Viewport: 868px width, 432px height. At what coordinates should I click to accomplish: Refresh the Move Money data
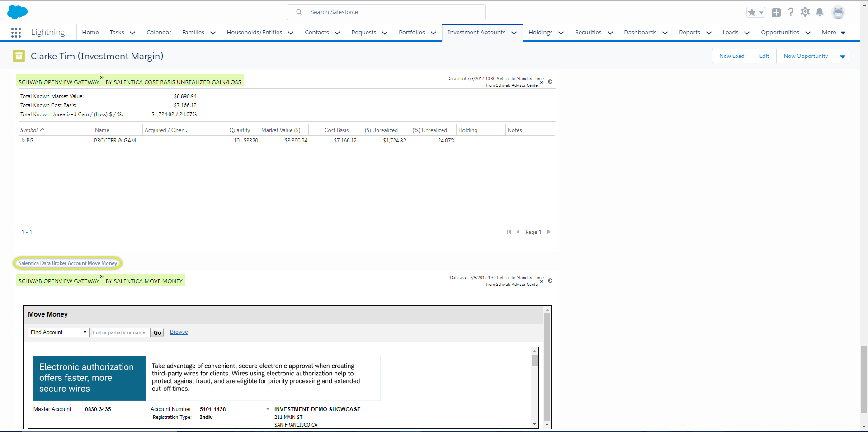coord(550,281)
